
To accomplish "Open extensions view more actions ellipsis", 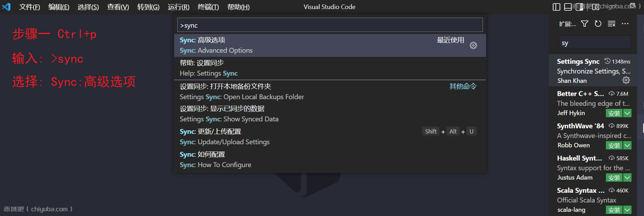I will 625,24.
